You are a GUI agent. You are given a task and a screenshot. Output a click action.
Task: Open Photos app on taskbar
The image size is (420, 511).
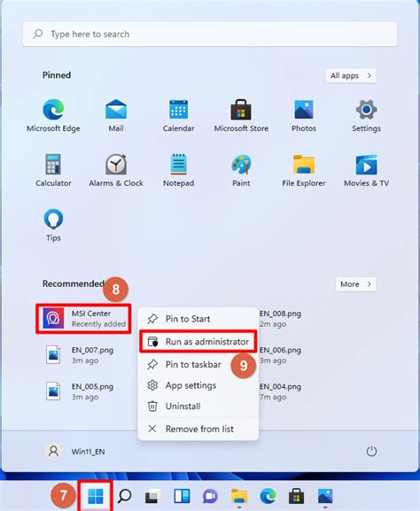325,496
